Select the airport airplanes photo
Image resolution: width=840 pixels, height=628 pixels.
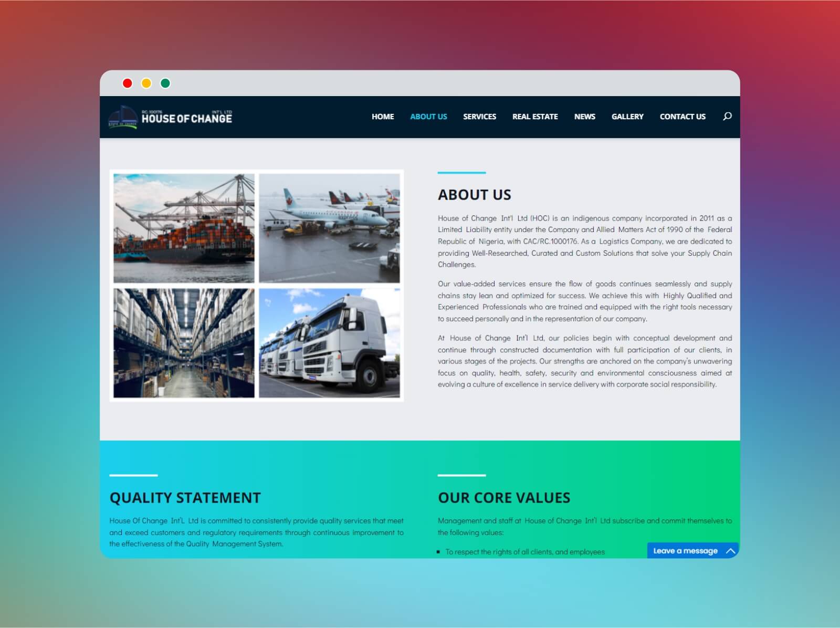coord(329,228)
